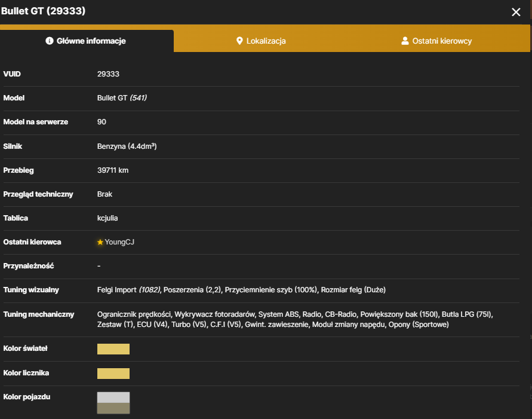The height and width of the screenshot is (419, 532).
Task: Click the 39711 km mileage value
Action: coord(113,170)
